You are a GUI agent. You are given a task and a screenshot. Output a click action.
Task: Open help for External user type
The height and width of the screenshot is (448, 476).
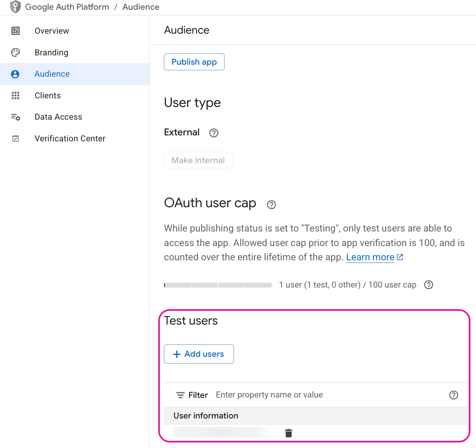click(214, 133)
